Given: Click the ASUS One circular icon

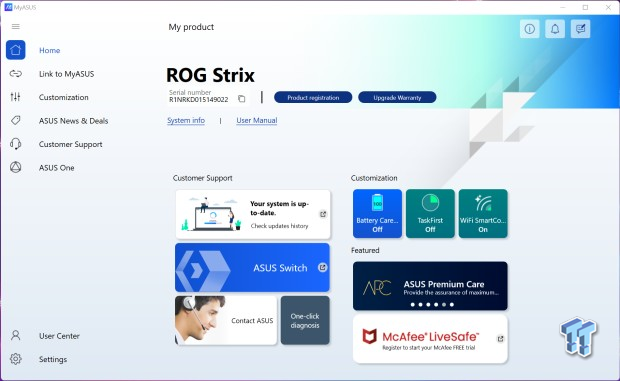Looking at the screenshot, I should (15, 167).
